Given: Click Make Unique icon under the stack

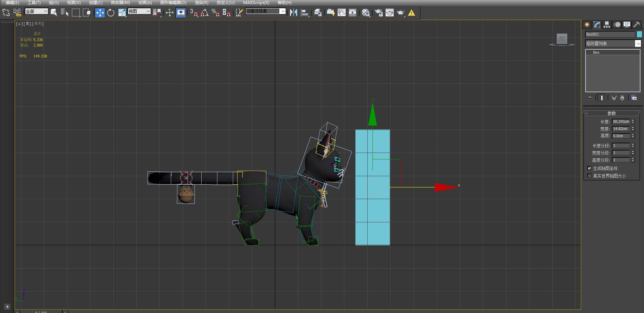Looking at the screenshot, I should click(614, 98).
